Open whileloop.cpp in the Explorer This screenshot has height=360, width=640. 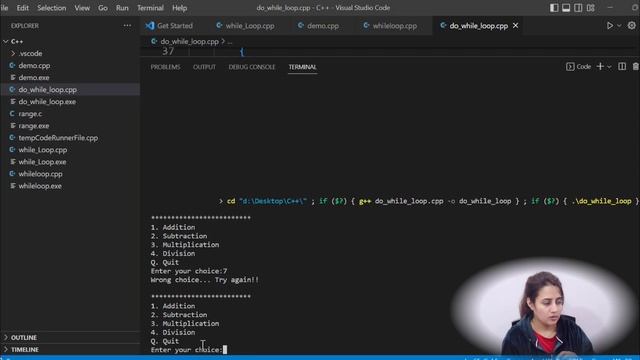pos(40,174)
